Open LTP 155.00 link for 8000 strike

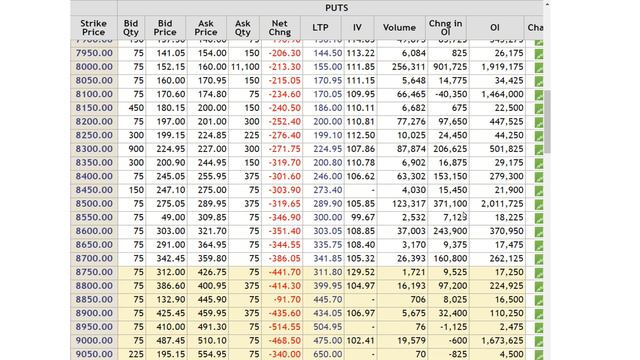point(328,67)
